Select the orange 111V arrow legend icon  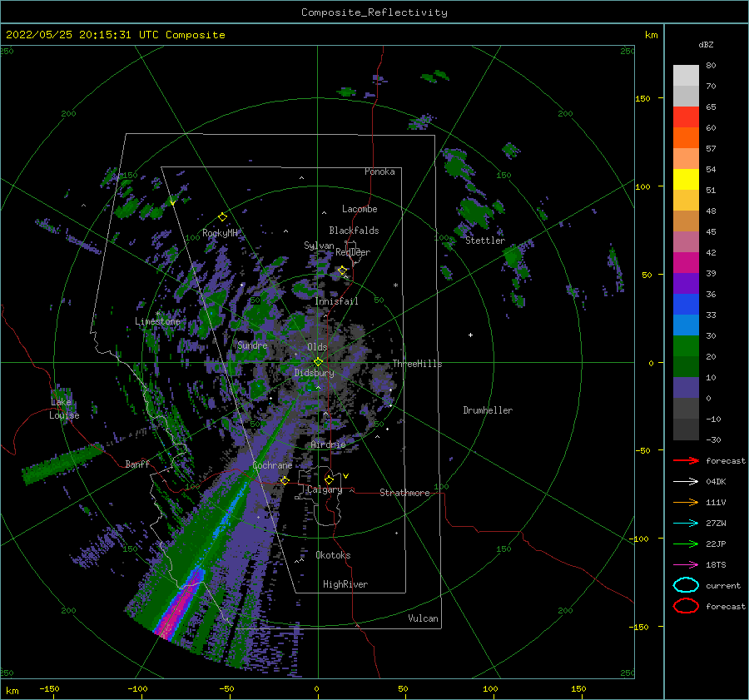(686, 502)
